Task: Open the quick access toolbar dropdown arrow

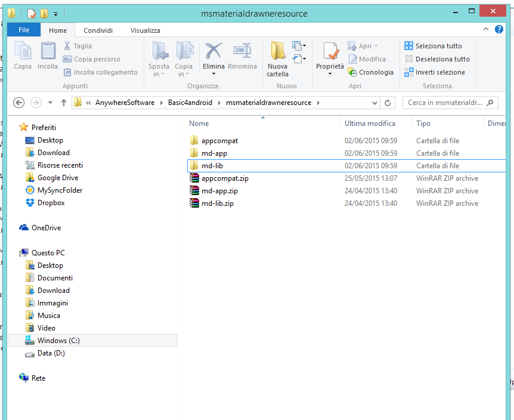Action: tap(55, 14)
